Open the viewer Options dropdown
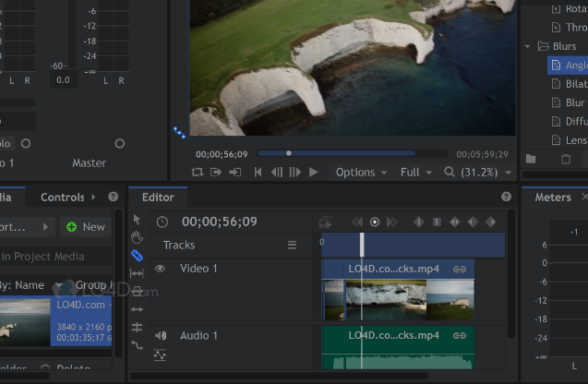 coord(361,172)
